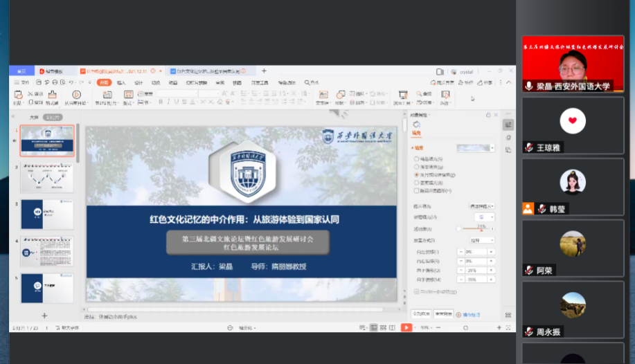The height and width of the screenshot is (364, 635).
Task: Select the solid fill radio button
Action: click(416, 158)
